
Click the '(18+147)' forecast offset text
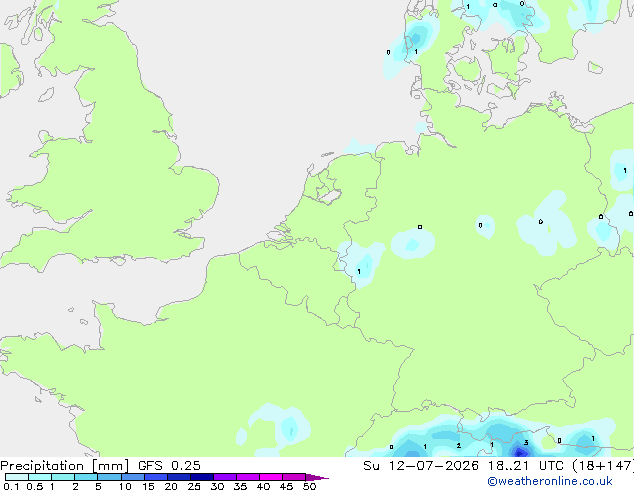(x=603, y=466)
